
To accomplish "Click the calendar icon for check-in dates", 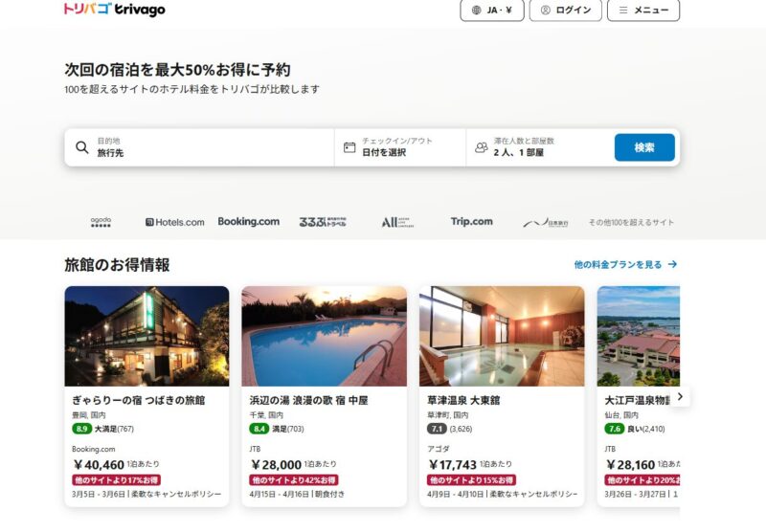I will click(349, 147).
